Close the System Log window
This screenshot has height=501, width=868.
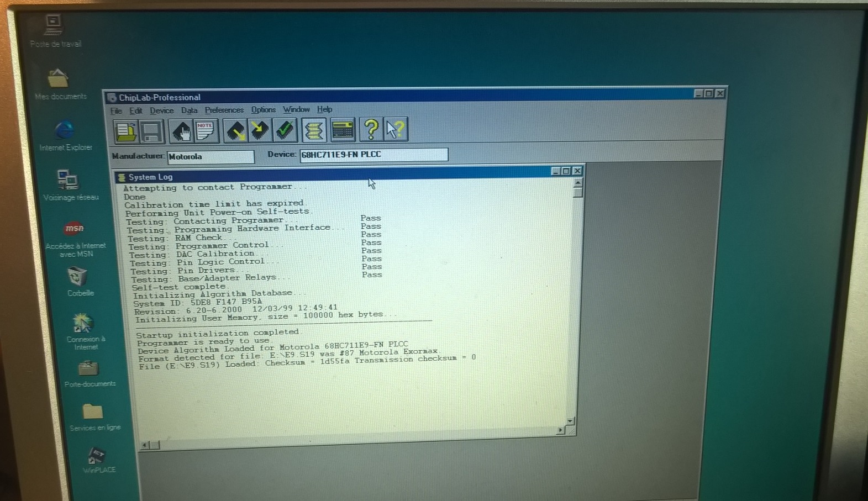(577, 171)
